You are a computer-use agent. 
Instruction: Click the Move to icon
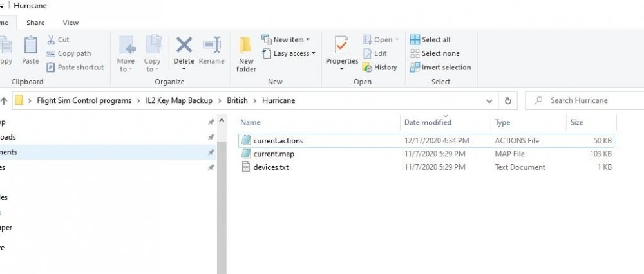[128, 45]
